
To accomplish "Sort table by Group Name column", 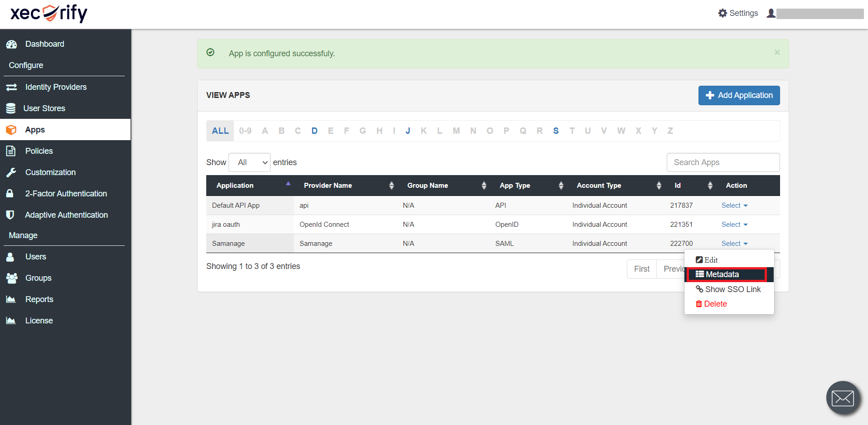I will [x=443, y=186].
